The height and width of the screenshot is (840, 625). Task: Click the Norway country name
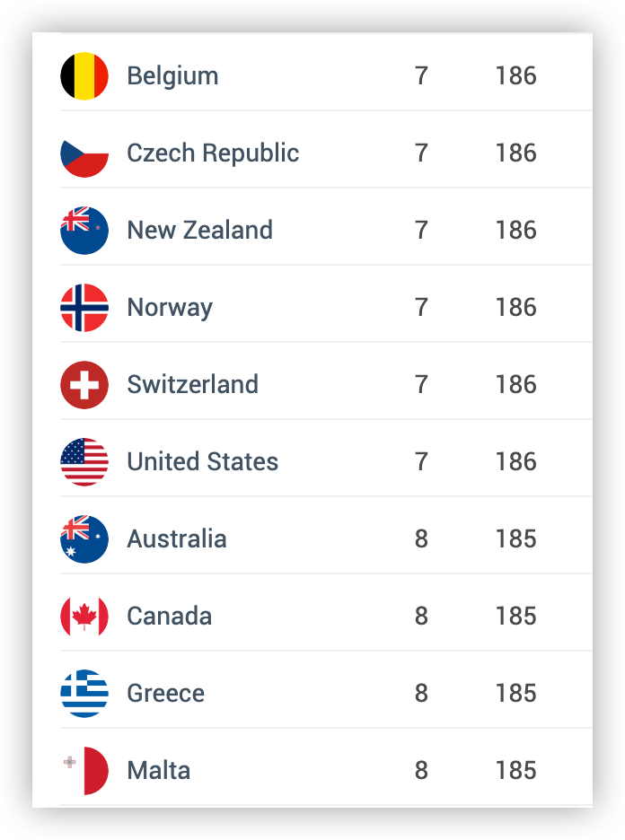170,308
